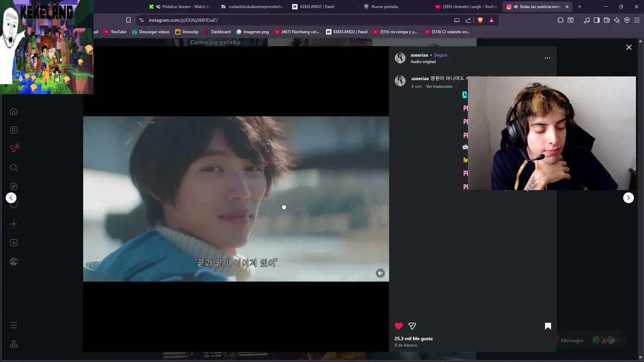The height and width of the screenshot is (362, 644).
Task: Open Instagram Home from the sidebar
Action: pyautogui.click(x=14, y=112)
